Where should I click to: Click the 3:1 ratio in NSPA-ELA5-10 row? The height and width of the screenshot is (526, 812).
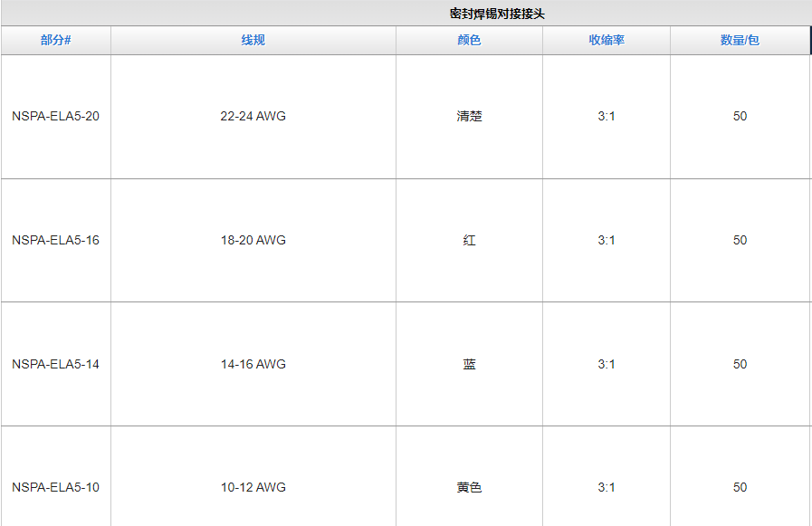point(607,487)
